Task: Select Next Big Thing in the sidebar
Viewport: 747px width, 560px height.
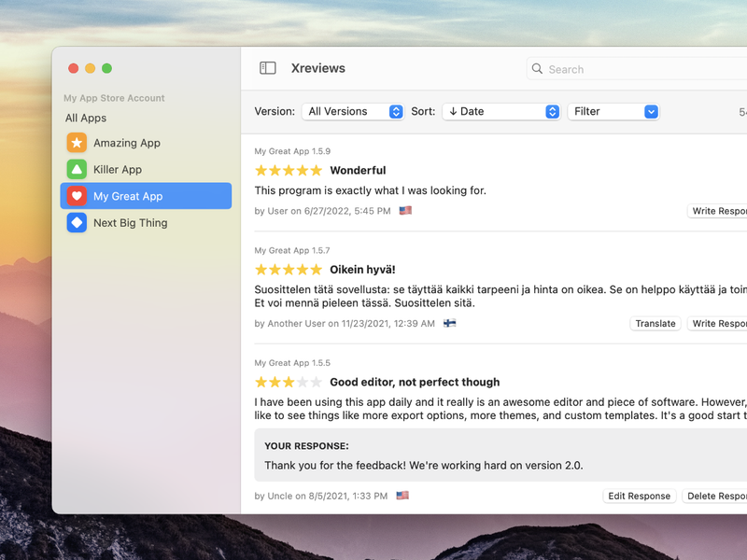Action: coord(130,222)
